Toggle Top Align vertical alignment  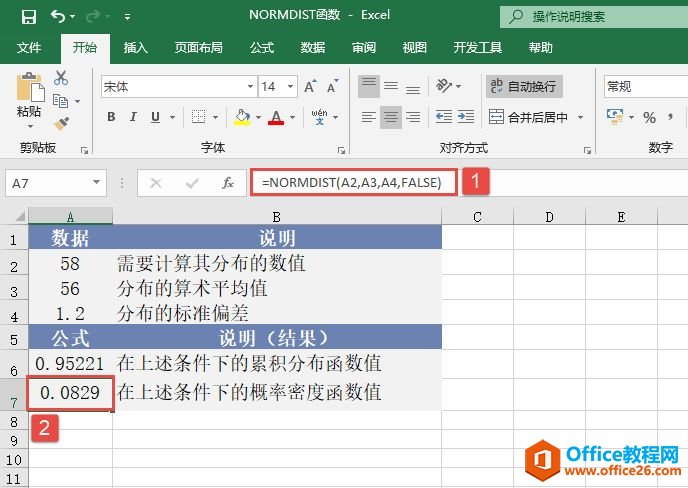369,86
